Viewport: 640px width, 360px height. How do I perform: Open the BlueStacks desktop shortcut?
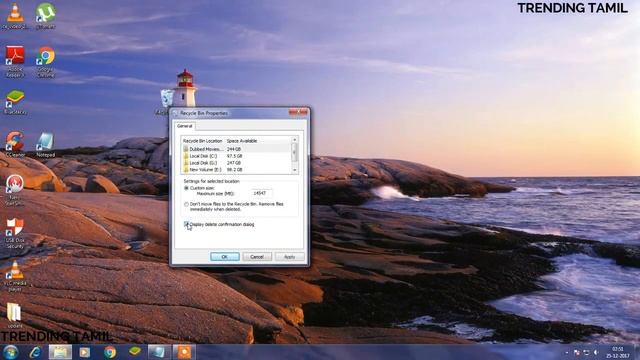pos(15,102)
